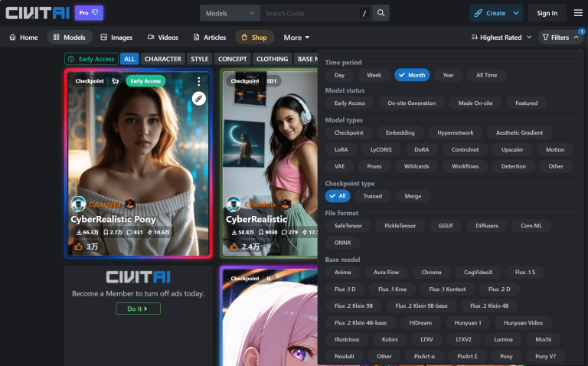This screenshot has width=588, height=366.
Task: Open the More navigation dropdown
Action: pos(296,37)
